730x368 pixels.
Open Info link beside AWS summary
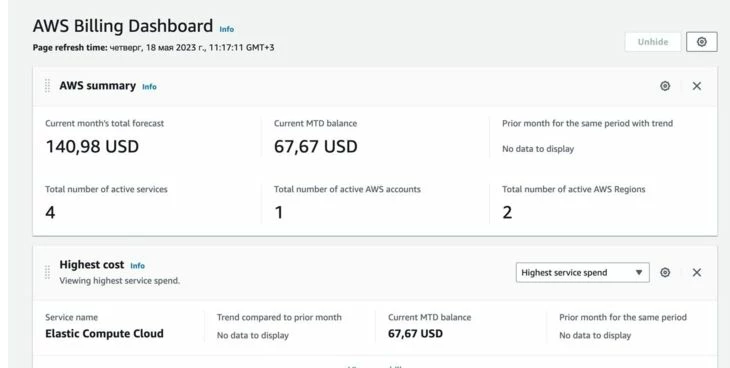[149, 87]
